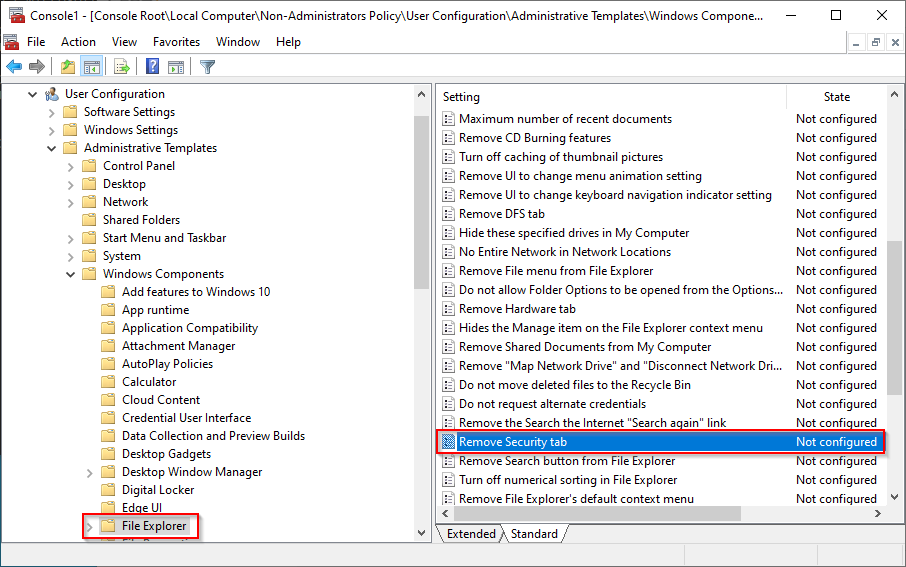Go up one level with folder icon
Screen dimensions: 906x567
[x=67, y=67]
